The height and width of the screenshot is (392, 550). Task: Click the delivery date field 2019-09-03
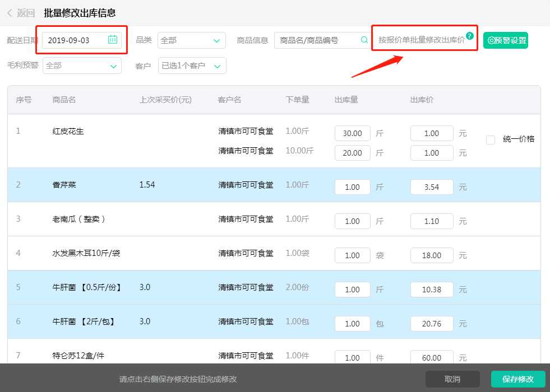[x=76, y=40]
